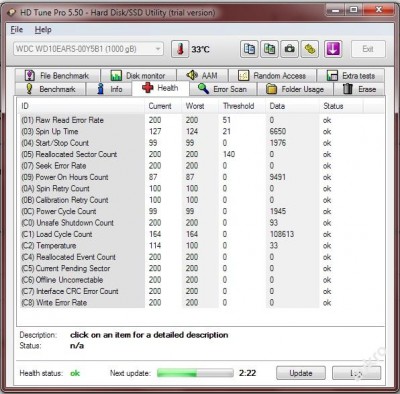Open the File menu
This screenshot has height=394, width=400.
(x=17, y=30)
